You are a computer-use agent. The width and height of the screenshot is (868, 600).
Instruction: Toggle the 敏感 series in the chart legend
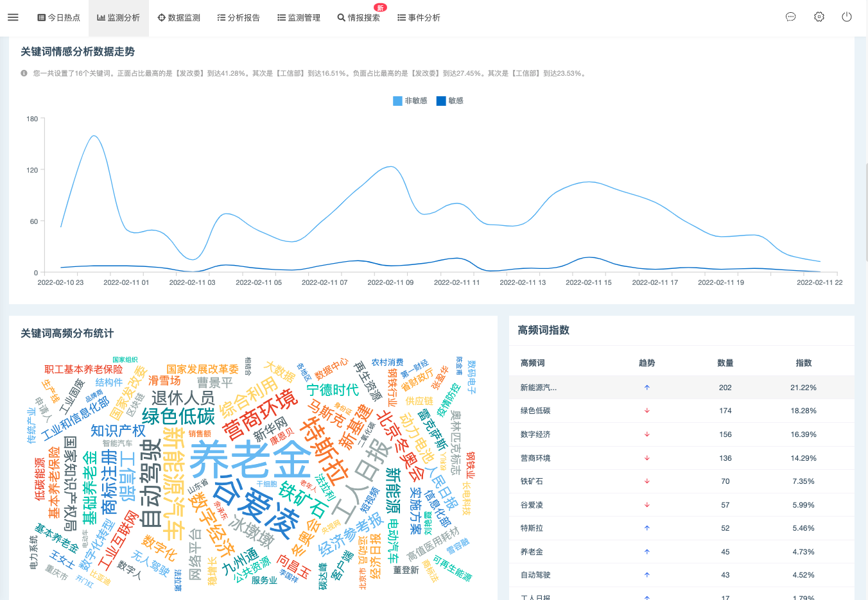[x=449, y=101]
